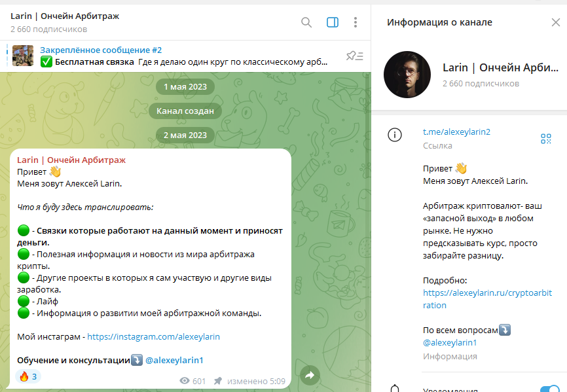This screenshot has width=567, height=392.
Task: Toggle the split chat columns view icon
Action: click(332, 22)
